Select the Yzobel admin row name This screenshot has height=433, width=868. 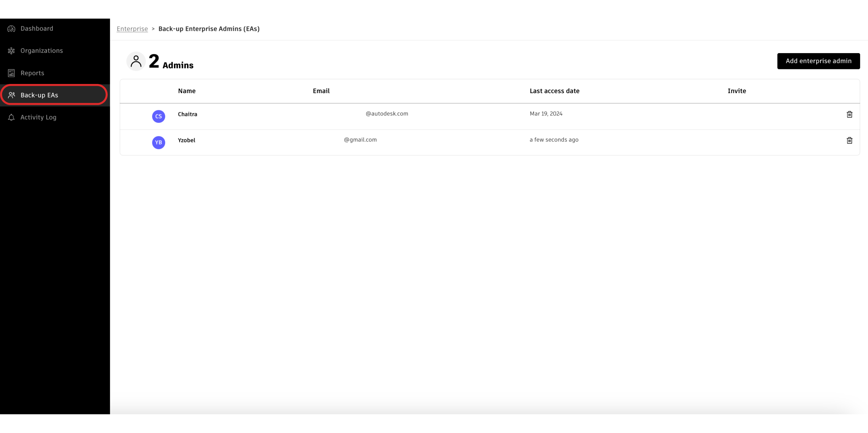coord(186,140)
